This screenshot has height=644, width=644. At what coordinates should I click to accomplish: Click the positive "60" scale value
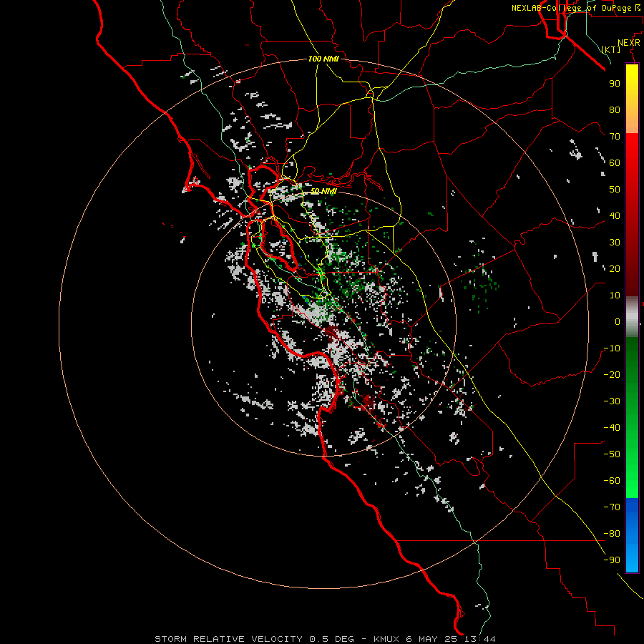(x=615, y=162)
